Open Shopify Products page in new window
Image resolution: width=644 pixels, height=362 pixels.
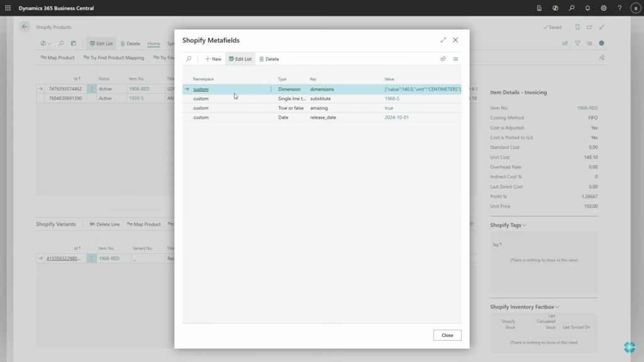(589, 27)
